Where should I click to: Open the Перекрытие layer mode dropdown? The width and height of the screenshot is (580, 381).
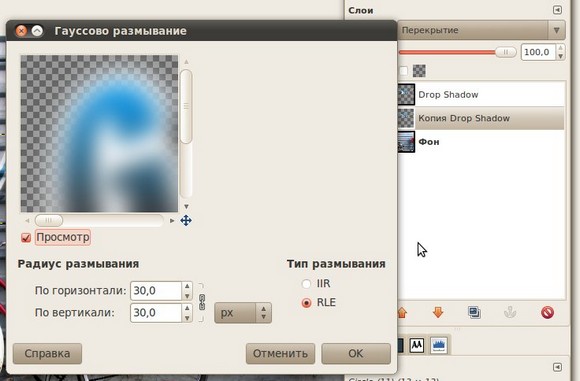point(482,30)
